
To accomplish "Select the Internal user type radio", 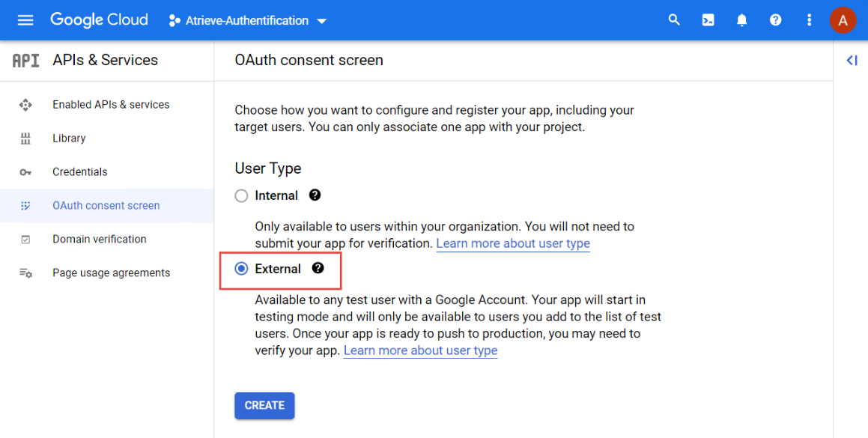I will 241,196.
